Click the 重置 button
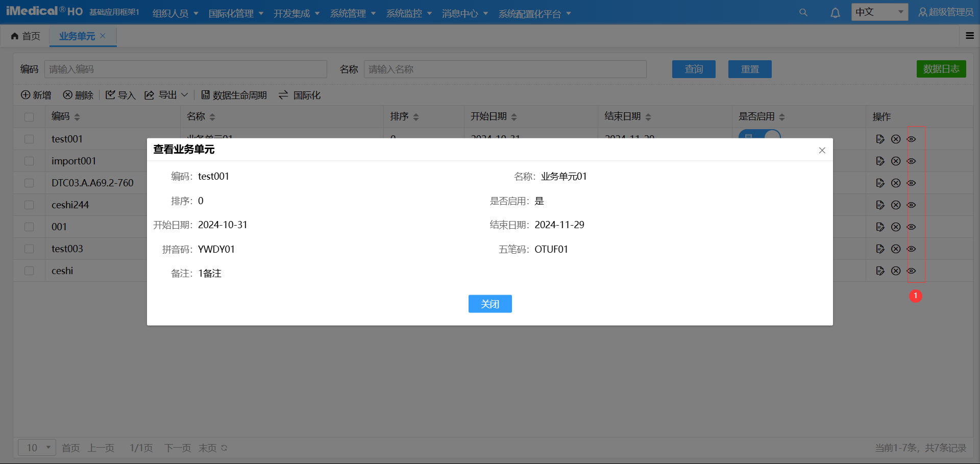This screenshot has width=980, height=464. 750,69
